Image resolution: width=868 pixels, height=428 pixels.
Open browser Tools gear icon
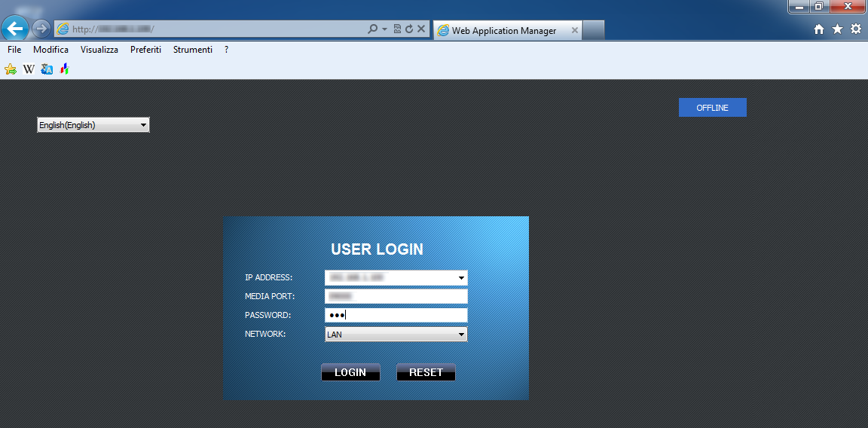(856, 29)
